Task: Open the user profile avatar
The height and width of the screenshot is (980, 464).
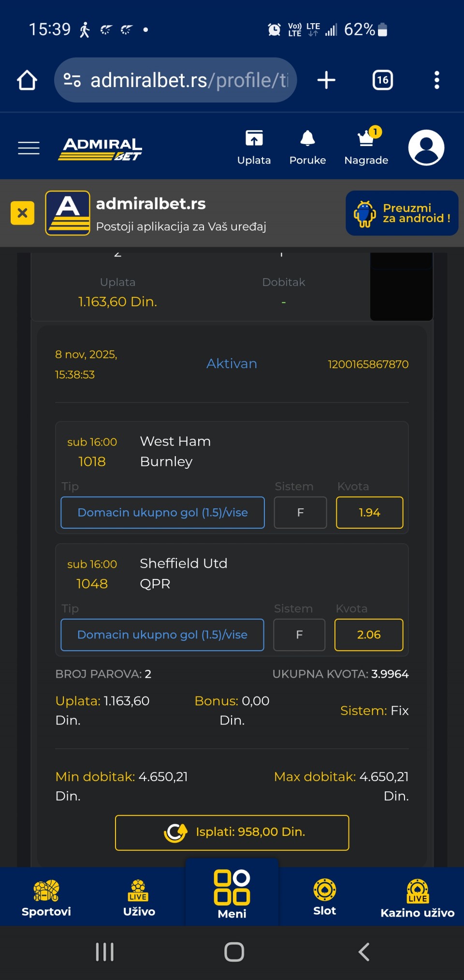Action: tap(426, 148)
